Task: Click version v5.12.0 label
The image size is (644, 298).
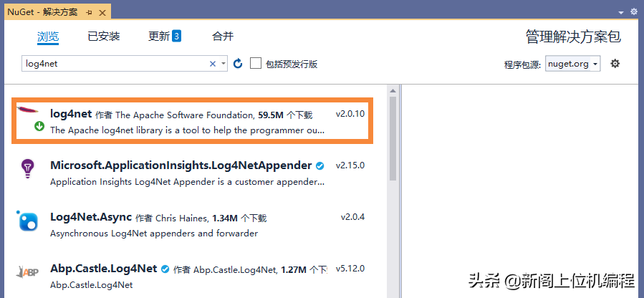Action: pos(350,269)
